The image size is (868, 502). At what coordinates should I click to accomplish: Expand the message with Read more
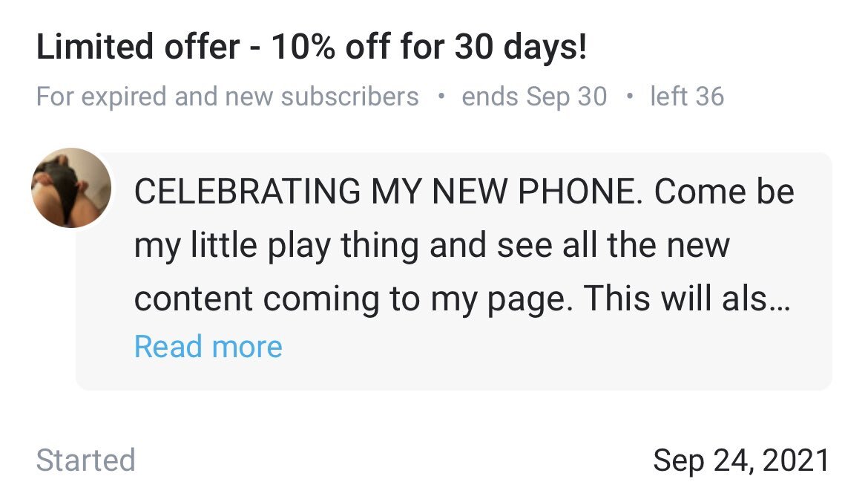click(208, 347)
